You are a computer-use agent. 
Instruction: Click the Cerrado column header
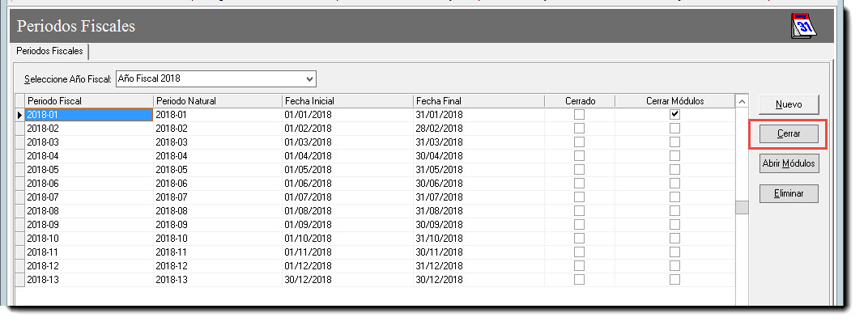coord(580,101)
